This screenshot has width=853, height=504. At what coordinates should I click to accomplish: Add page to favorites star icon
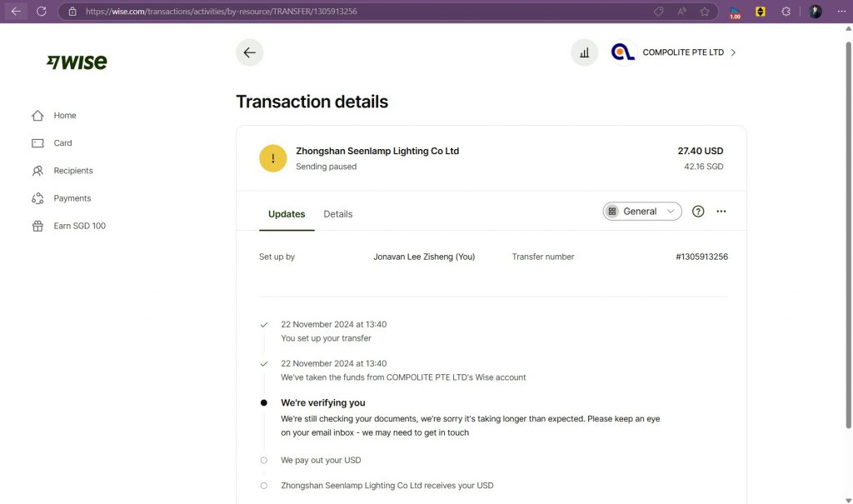click(705, 12)
